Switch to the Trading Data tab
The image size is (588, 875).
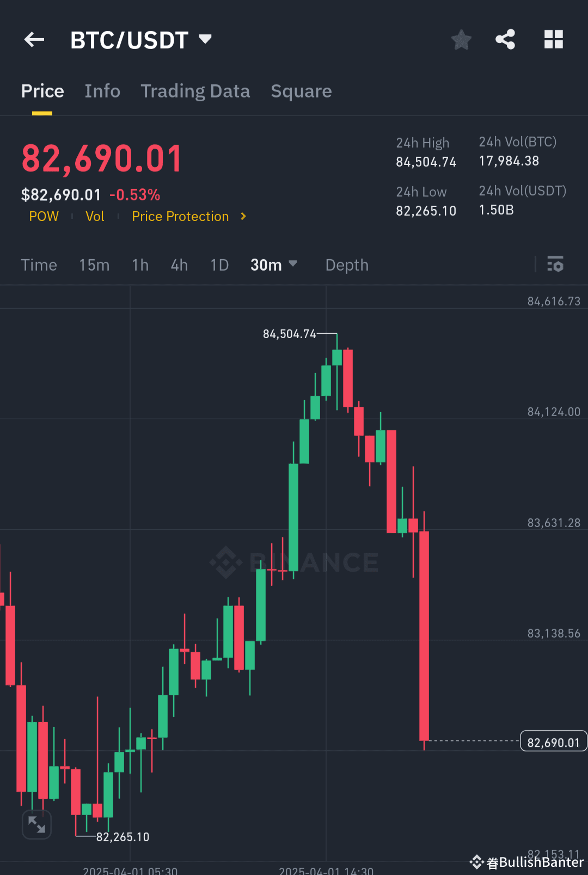point(195,91)
